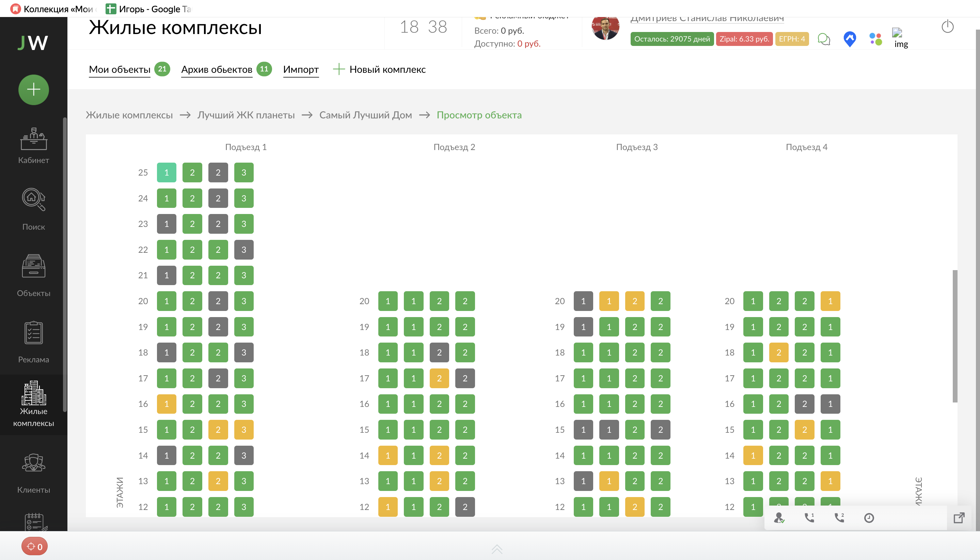
Task: Open the Импорт tab
Action: 301,70
